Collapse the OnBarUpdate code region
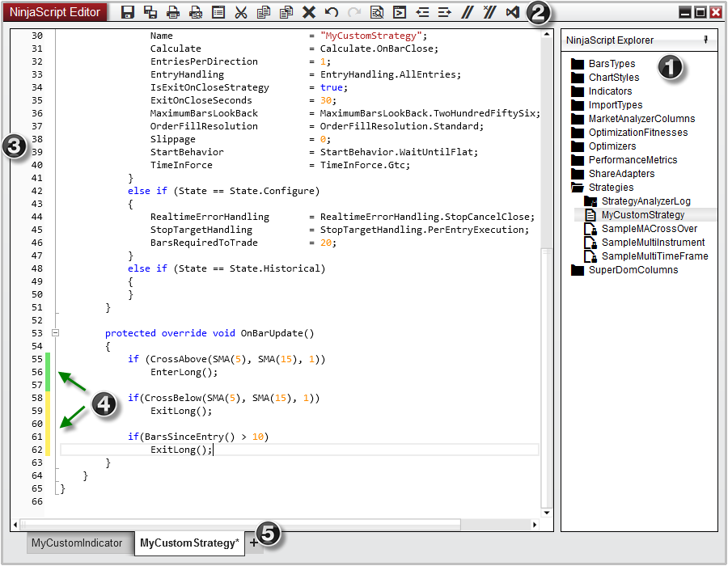This screenshot has width=728, height=566. click(53, 333)
